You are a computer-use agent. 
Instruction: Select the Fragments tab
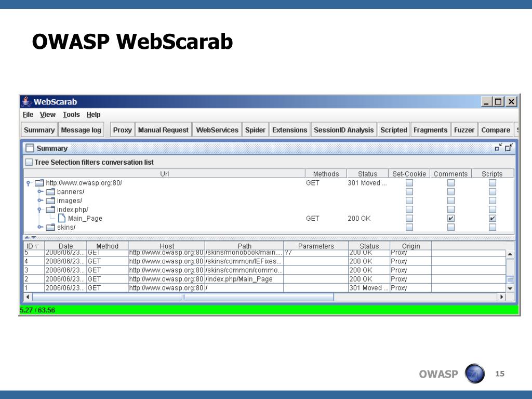(430, 130)
